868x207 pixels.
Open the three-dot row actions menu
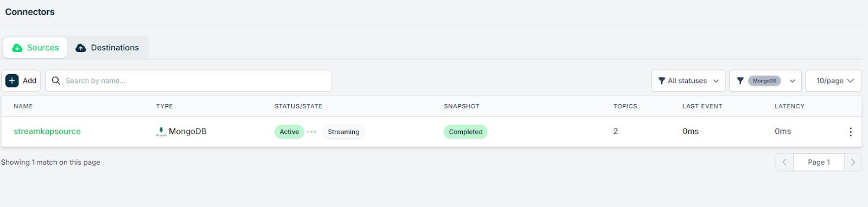pos(851,132)
